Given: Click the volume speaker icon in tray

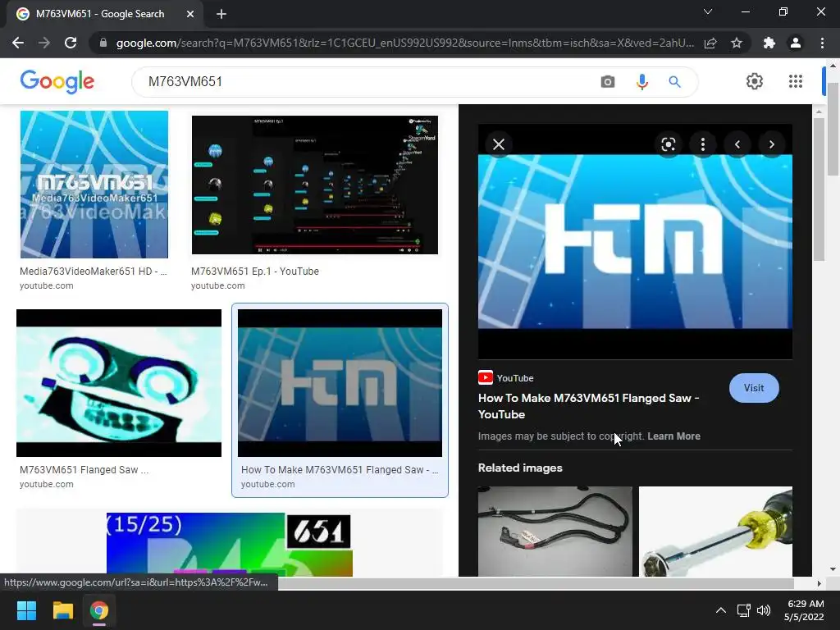Looking at the screenshot, I should [x=764, y=610].
